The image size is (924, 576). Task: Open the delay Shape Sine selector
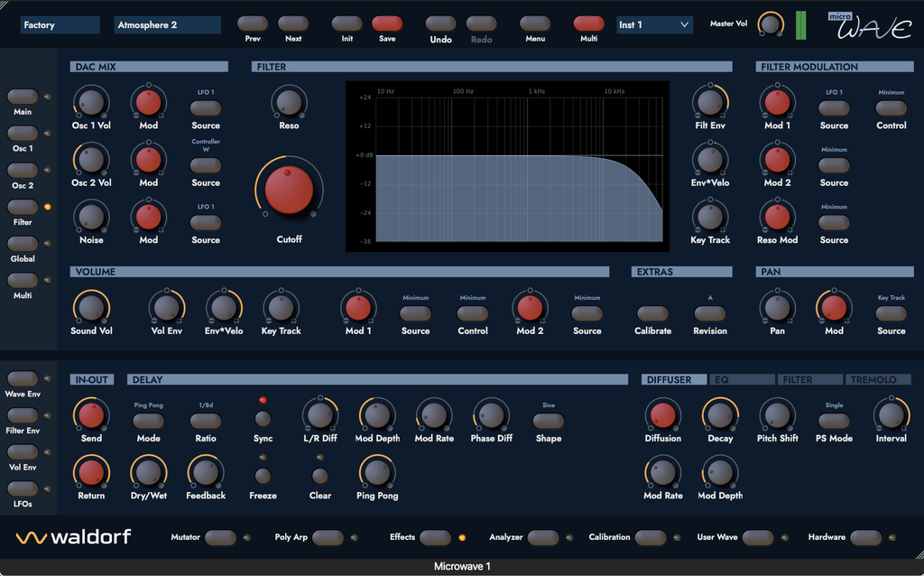549,421
